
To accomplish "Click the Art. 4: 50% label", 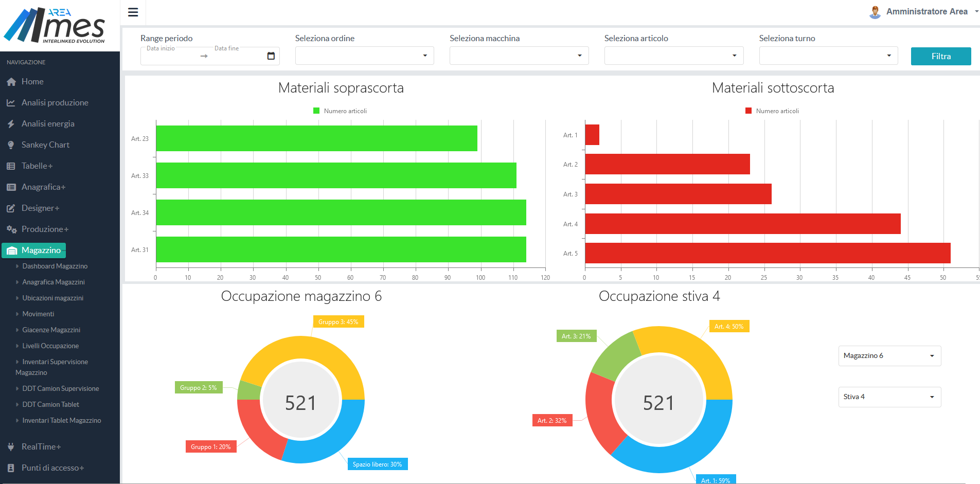I will tap(729, 327).
